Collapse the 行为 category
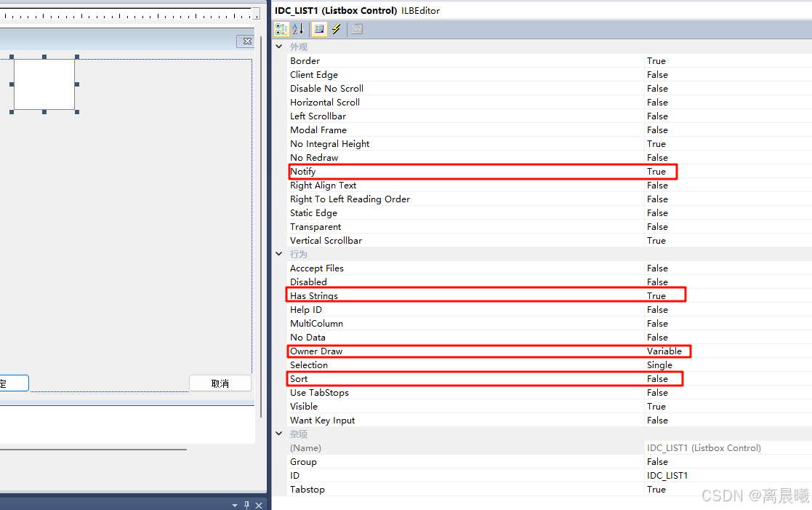 (x=279, y=254)
